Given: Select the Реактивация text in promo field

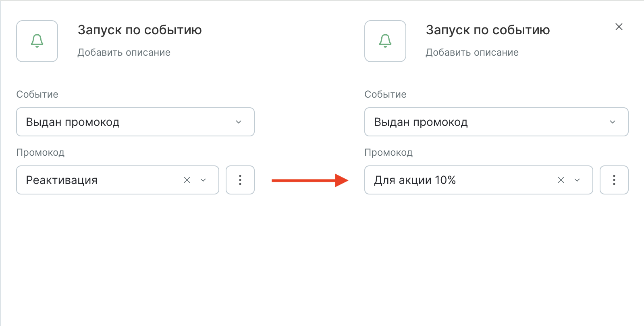Looking at the screenshot, I should point(62,180).
